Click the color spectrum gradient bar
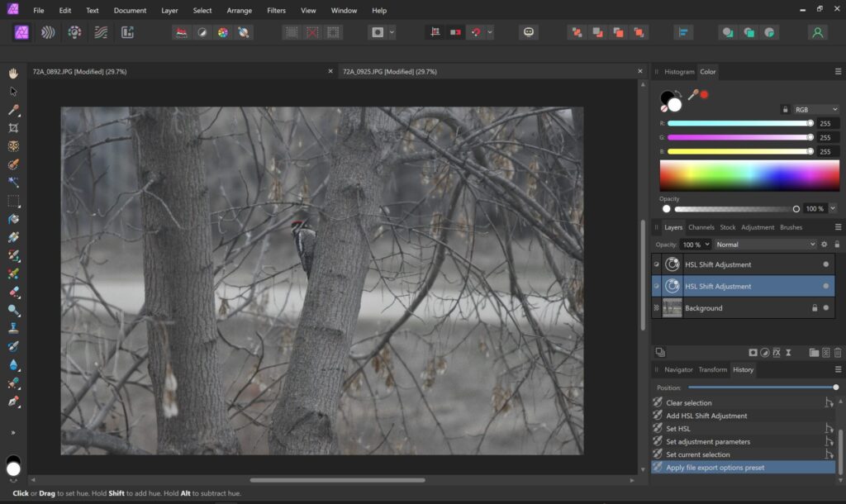This screenshot has width=846, height=504. (749, 175)
